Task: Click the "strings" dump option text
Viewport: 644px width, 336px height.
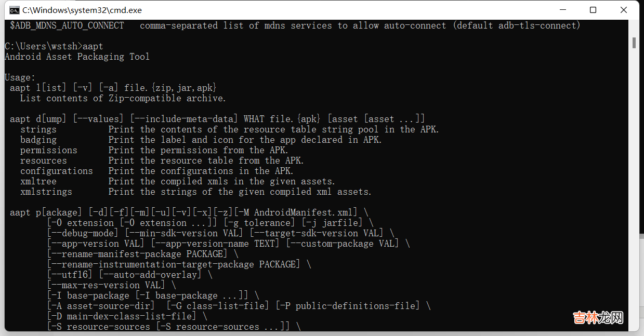Action: pos(38,129)
